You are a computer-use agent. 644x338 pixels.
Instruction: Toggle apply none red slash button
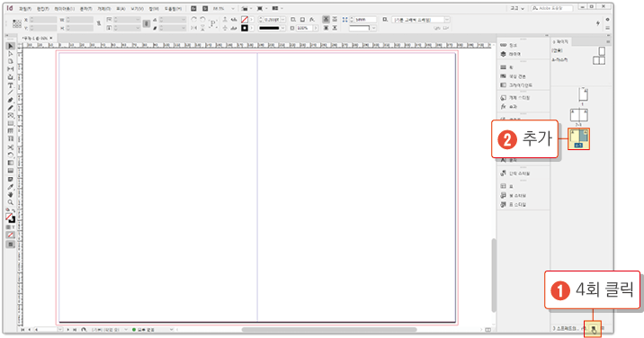point(11,235)
